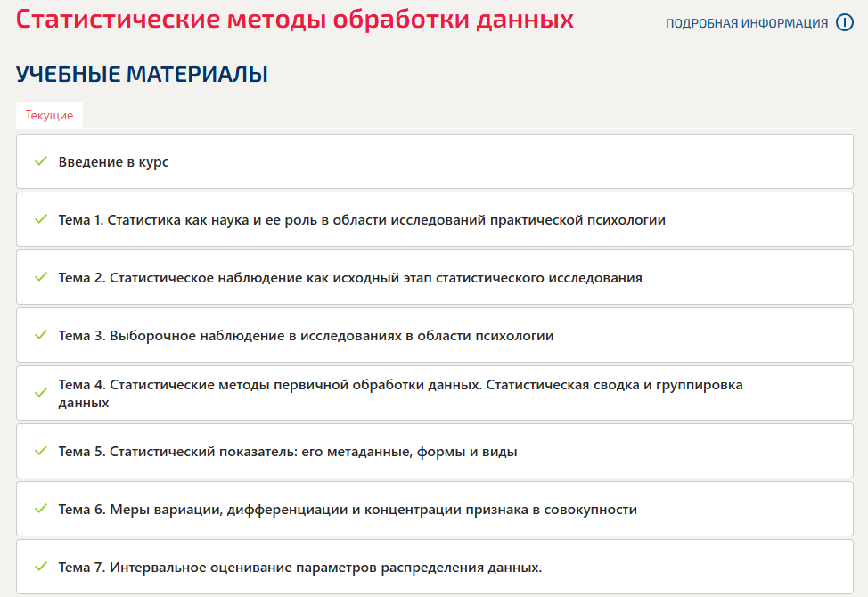The height and width of the screenshot is (597, 868).
Task: Open Тема 2 Статистическое наблюдение
Action: pos(435,277)
